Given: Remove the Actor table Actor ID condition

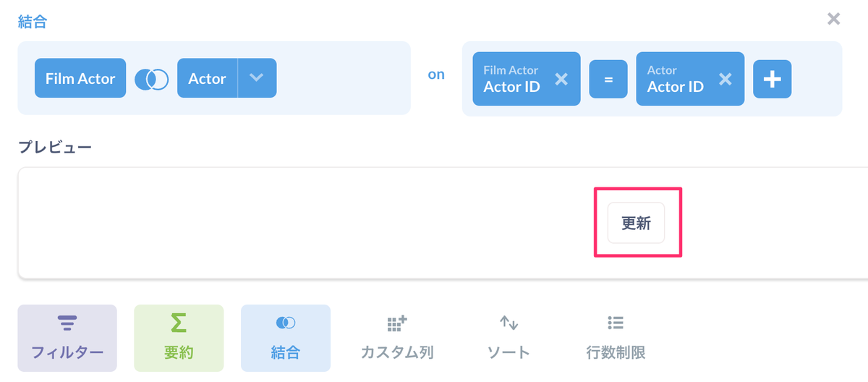Looking at the screenshot, I should tap(725, 79).
